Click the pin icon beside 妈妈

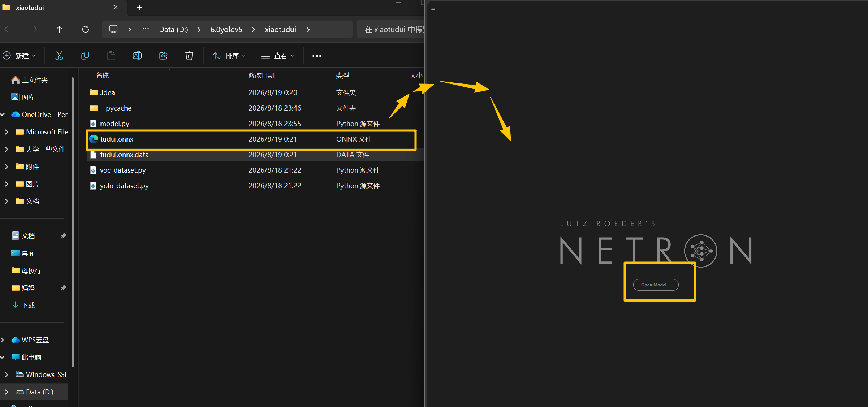click(63, 288)
